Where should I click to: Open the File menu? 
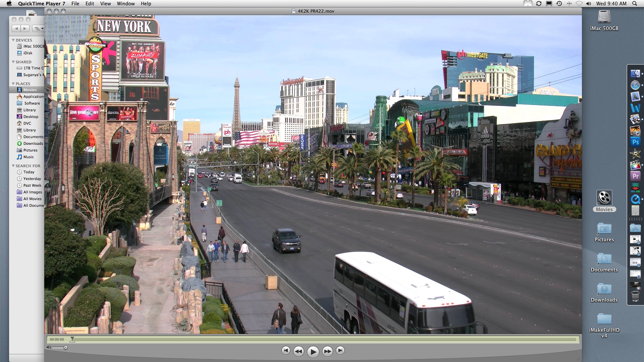click(75, 4)
